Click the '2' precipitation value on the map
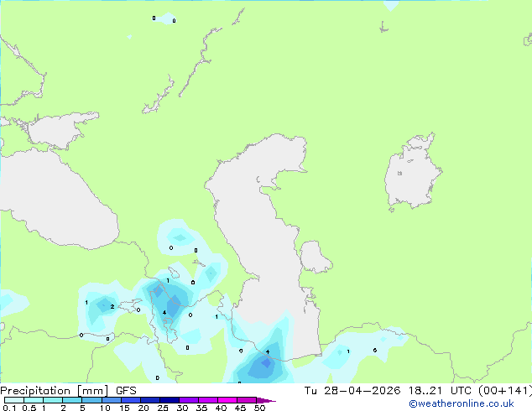 (112, 306)
